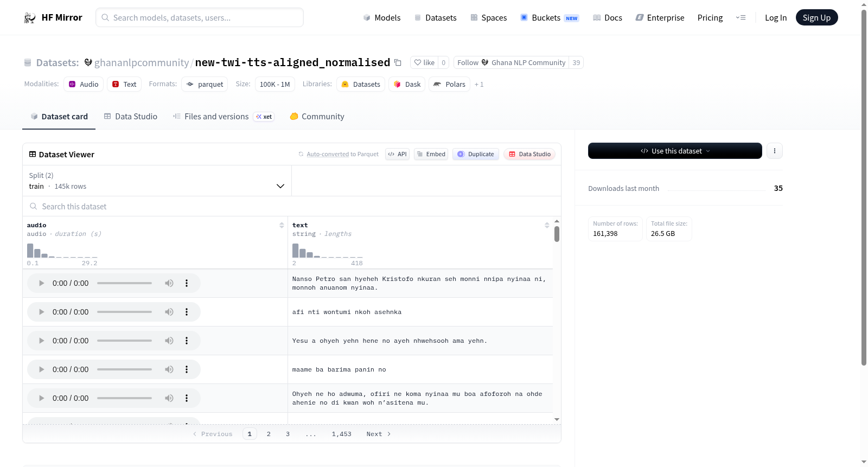868x467 pixels.
Task: Open audio options menu in Yesu a ohyeh row
Action: pyautogui.click(x=187, y=341)
